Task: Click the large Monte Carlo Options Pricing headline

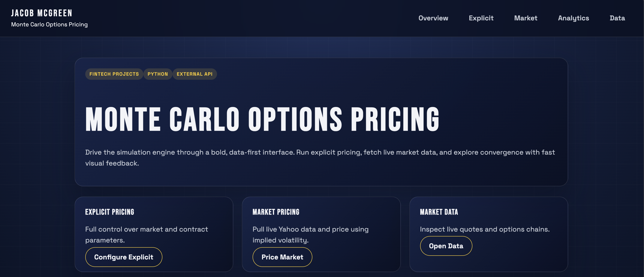Action: (262, 119)
